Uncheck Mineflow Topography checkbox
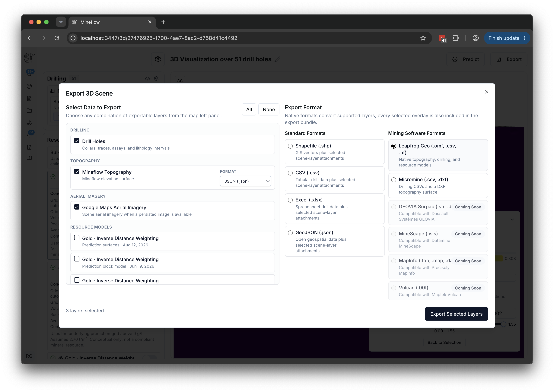This screenshot has width=554, height=392. pyautogui.click(x=77, y=171)
